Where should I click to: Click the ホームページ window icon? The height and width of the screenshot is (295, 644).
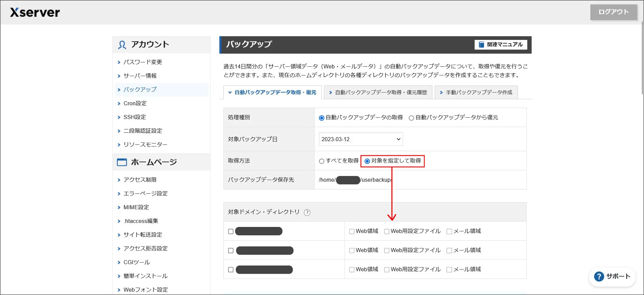click(x=122, y=162)
